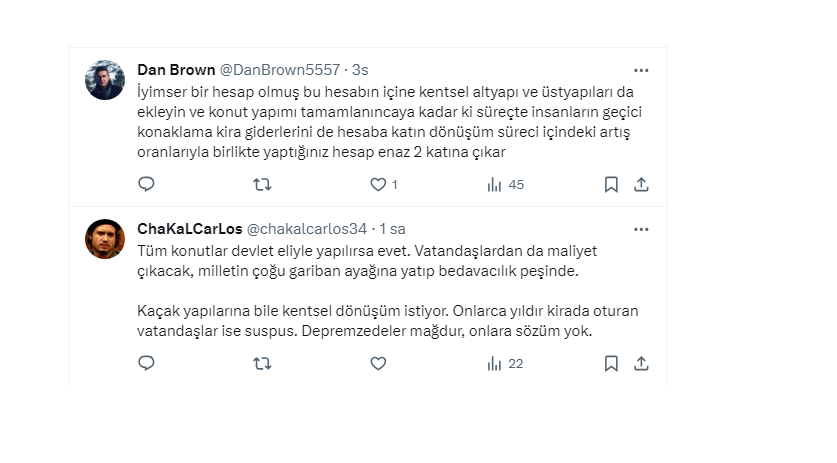The image size is (837, 463).
Task: Retweet ChaKaLCarLos's post
Action: (262, 363)
